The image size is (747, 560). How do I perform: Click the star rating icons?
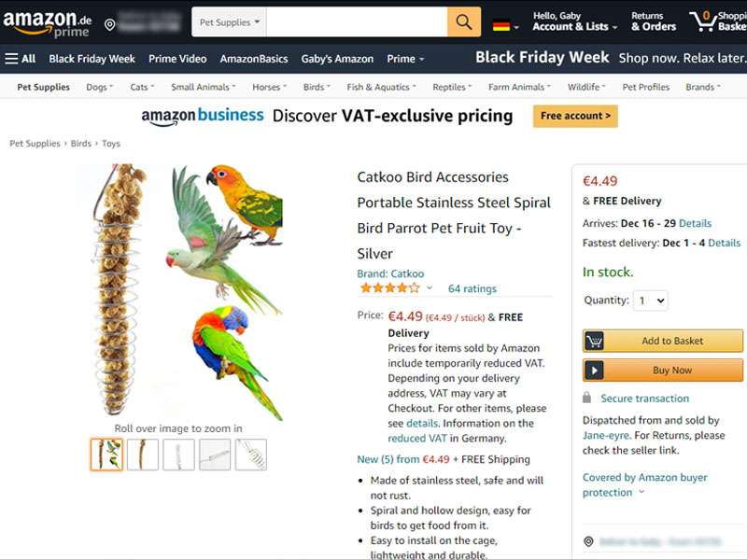pos(390,288)
